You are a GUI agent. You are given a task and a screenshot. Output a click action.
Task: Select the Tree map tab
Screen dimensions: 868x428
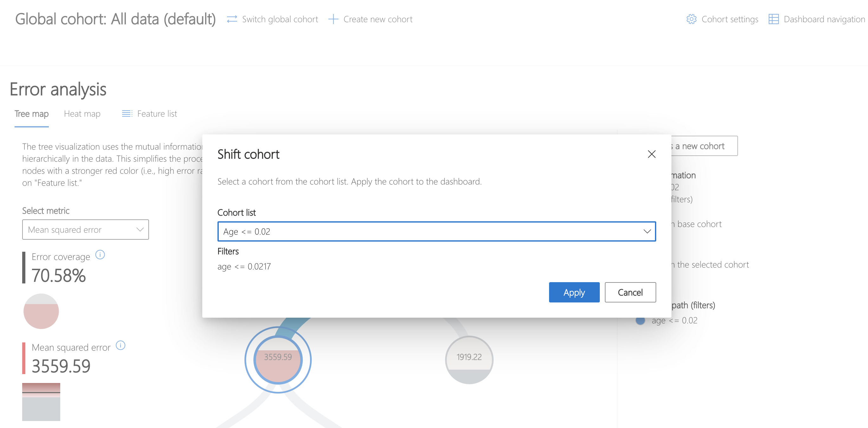(x=32, y=113)
